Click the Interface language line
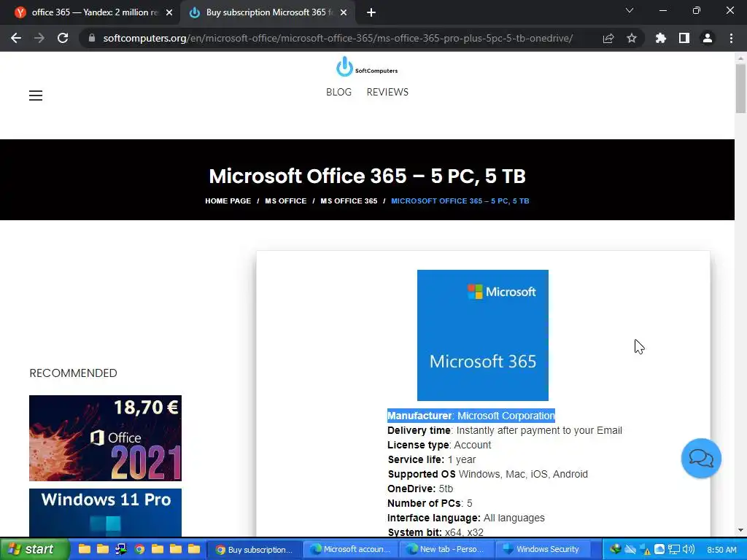747x560 pixels. (x=465, y=518)
